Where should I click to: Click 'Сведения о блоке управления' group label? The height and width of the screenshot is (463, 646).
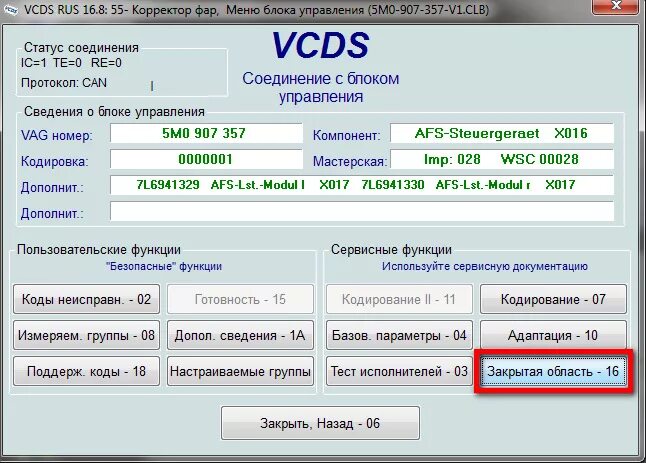pyautogui.click(x=114, y=112)
